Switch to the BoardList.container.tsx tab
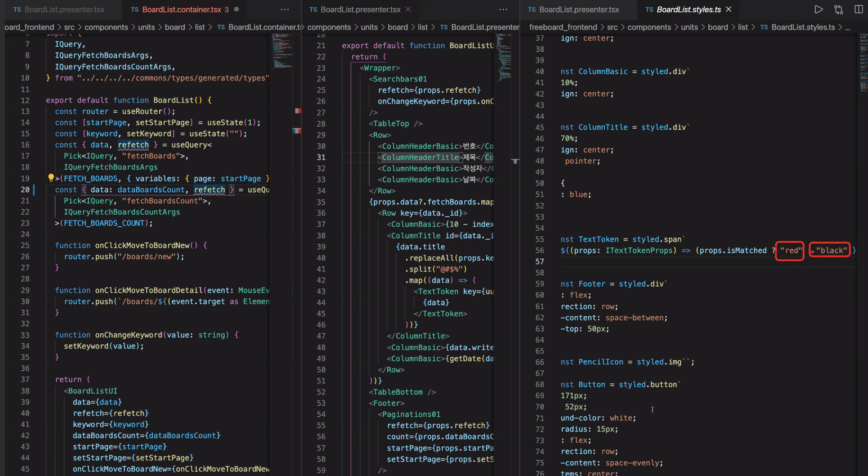The height and width of the screenshot is (476, 868). pos(181,10)
